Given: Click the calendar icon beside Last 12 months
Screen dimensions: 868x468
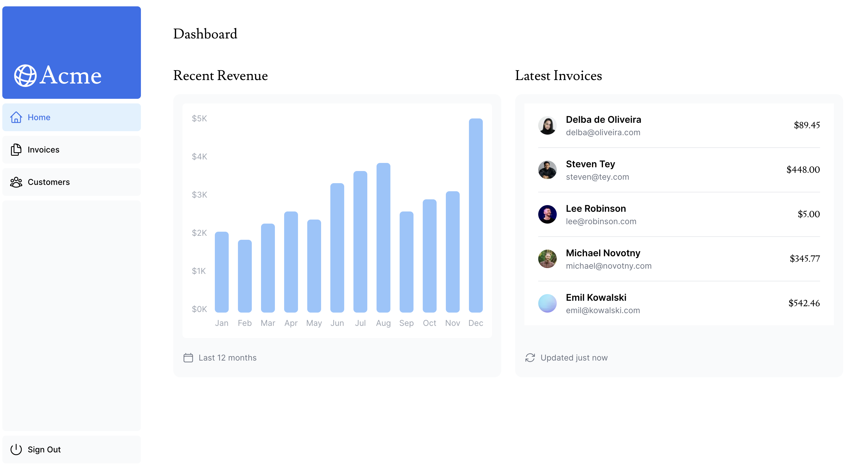Looking at the screenshot, I should pos(188,358).
